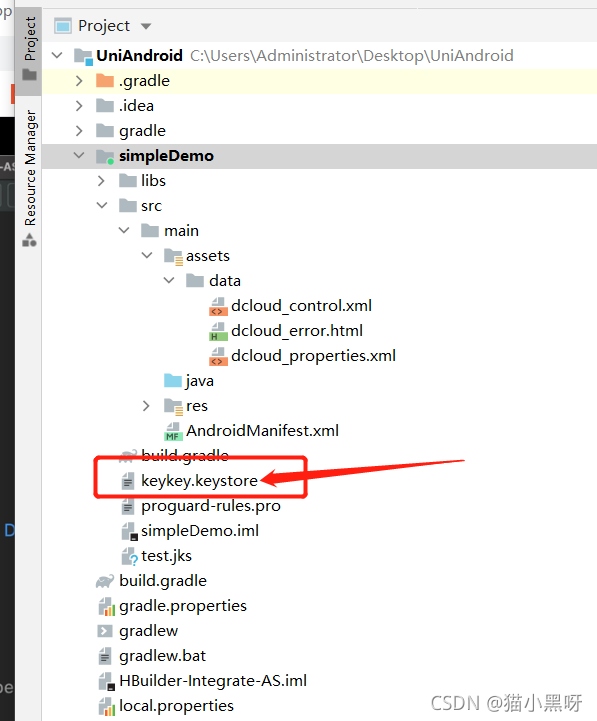Click the data folder icon
This screenshot has height=721, width=597.
coord(195,280)
